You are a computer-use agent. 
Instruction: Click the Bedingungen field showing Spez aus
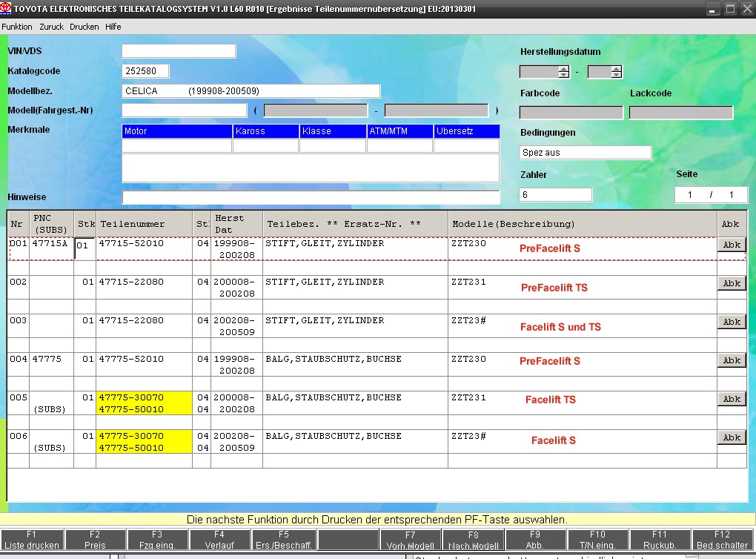click(586, 153)
